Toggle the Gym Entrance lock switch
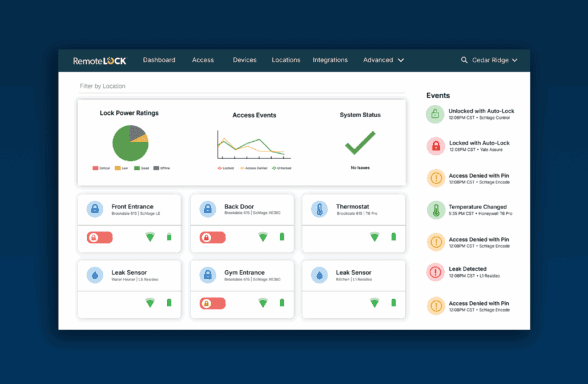This screenshot has height=384, width=588. [213, 303]
